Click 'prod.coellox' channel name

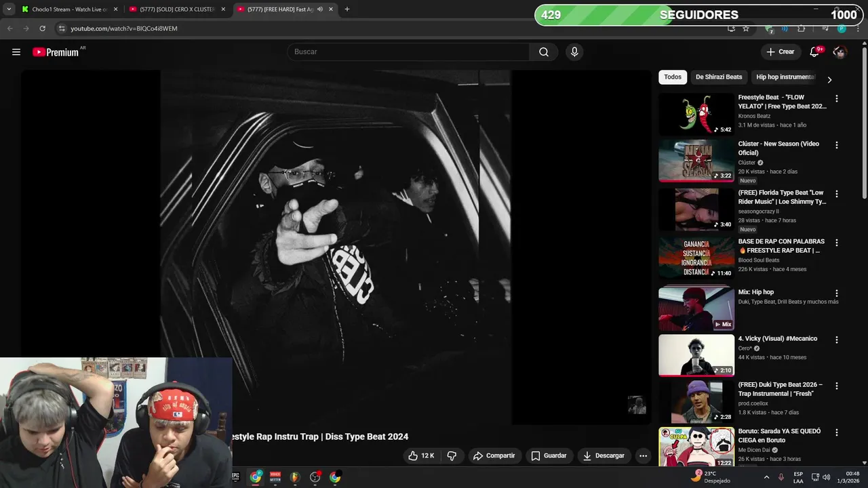pyautogui.click(x=755, y=403)
